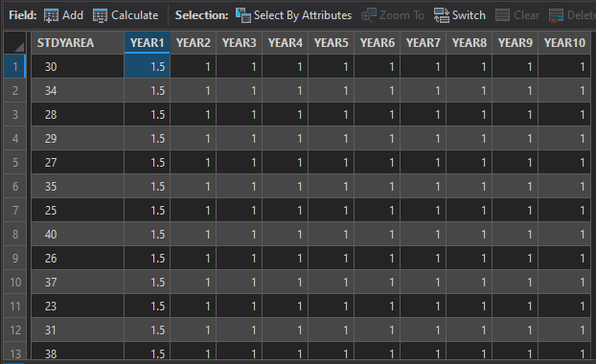Click the Calculate label
The width and height of the screenshot is (596, 364).
[134, 15]
